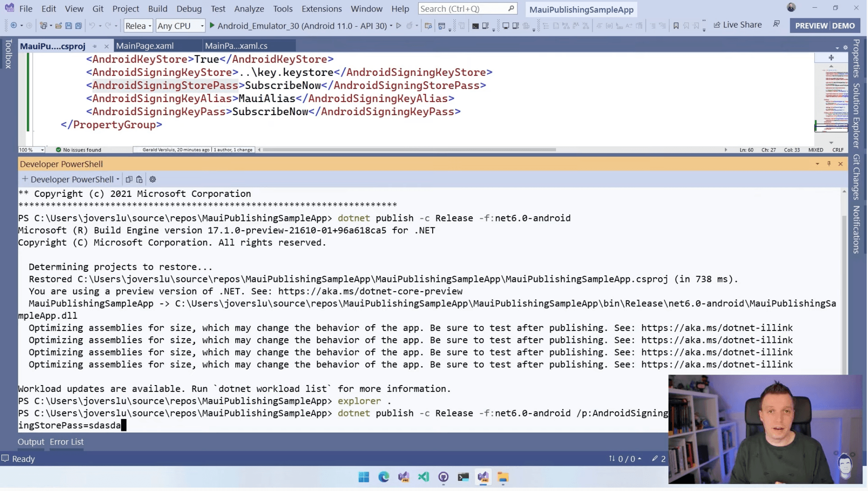Viewport: 868px width, 491px height.
Task: Save the current file with the Save icon
Action: pyautogui.click(x=69, y=26)
